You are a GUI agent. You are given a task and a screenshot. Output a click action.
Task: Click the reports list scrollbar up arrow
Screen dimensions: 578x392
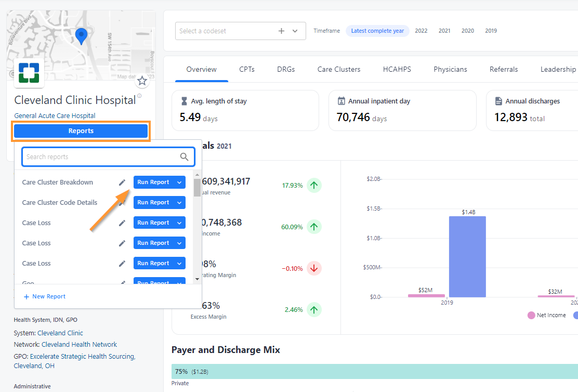(x=197, y=175)
